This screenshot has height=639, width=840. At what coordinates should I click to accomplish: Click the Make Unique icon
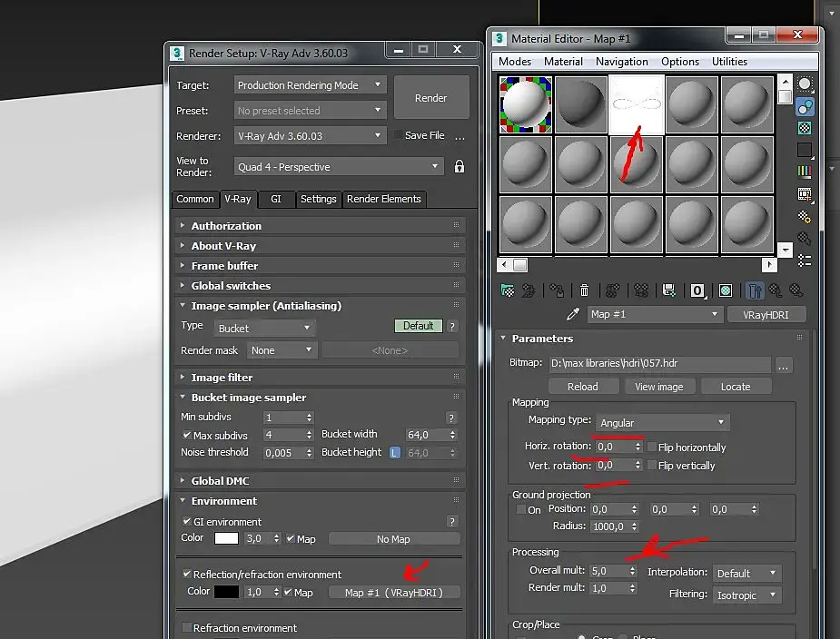point(641,290)
